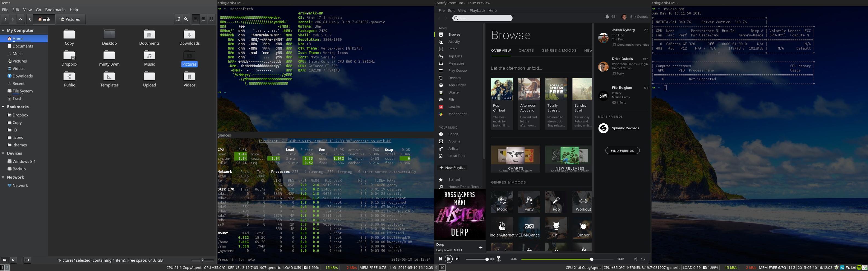Adjust Spotify volume slider
The height and width of the screenshot is (271, 868).
coord(477,259)
